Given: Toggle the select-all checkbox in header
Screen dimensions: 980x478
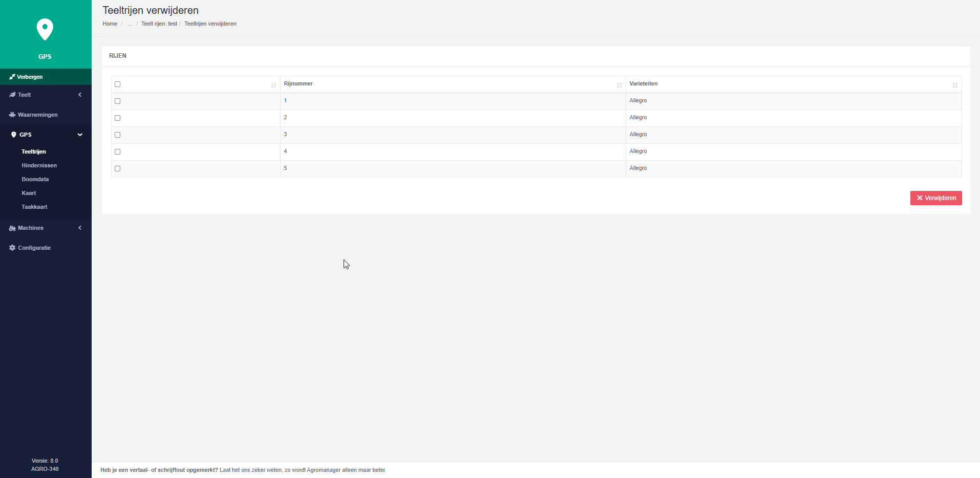Looking at the screenshot, I should [x=118, y=84].
